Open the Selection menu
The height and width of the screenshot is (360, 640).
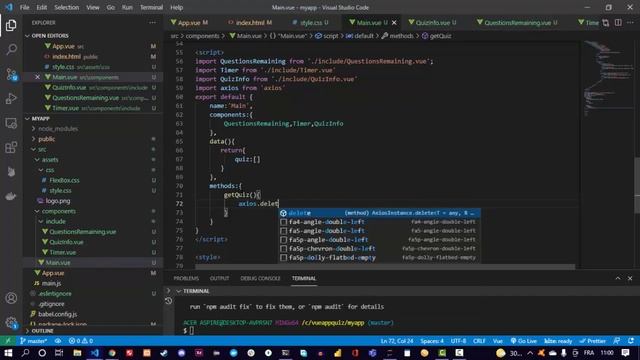coord(67,7)
